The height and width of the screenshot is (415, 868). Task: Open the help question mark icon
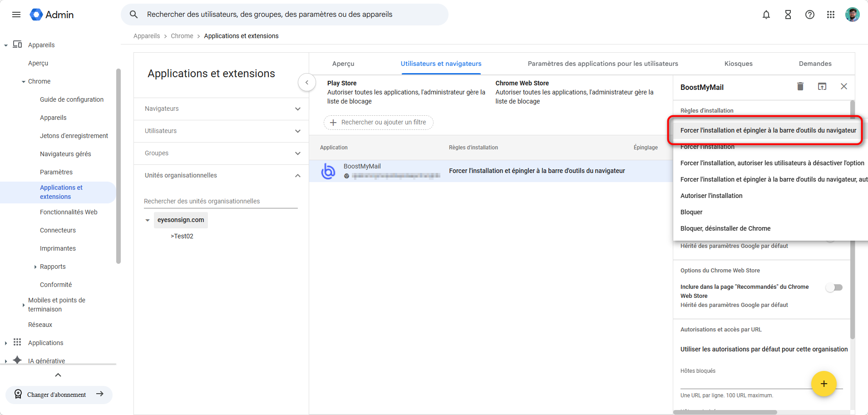click(x=810, y=15)
